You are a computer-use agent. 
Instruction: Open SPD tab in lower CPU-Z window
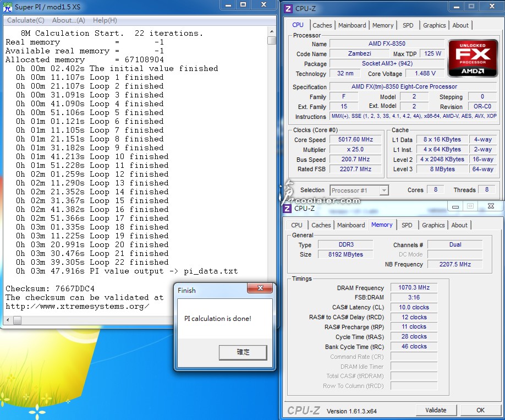click(x=407, y=225)
